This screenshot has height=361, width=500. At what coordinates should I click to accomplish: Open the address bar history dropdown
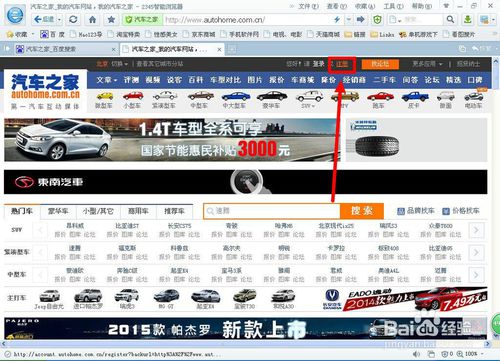point(348,20)
